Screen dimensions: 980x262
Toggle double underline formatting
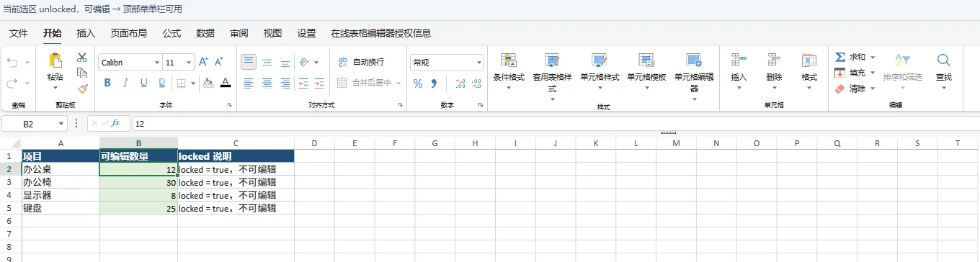click(x=161, y=83)
